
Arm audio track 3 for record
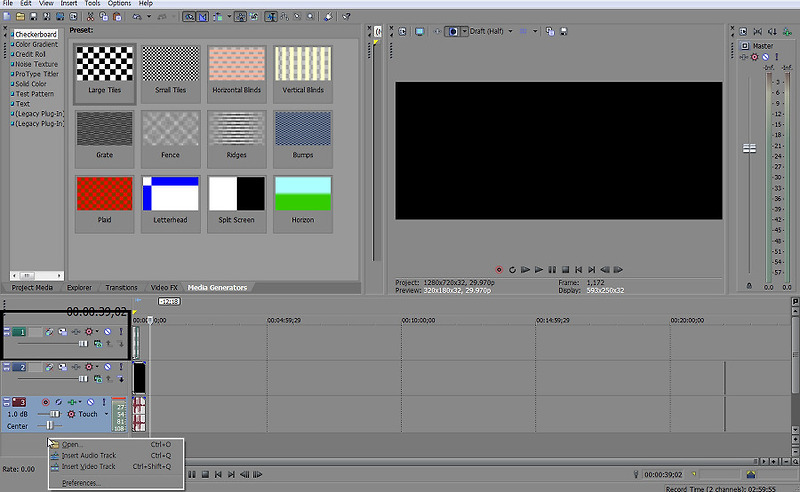(45, 402)
